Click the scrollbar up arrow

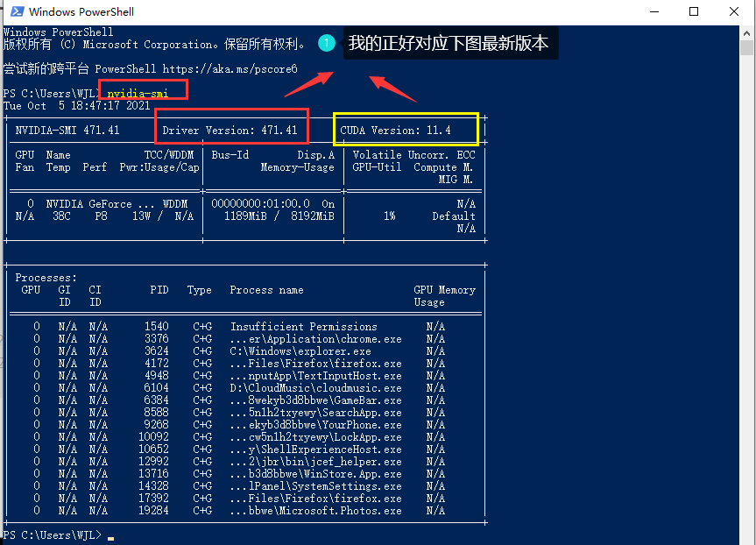tap(747, 33)
